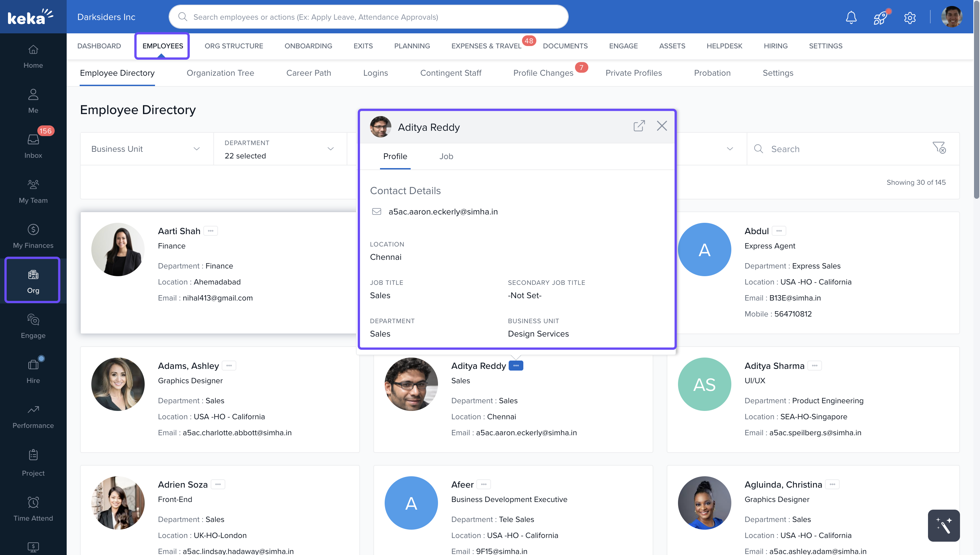980x555 pixels.
Task: Clear filters icon beside Search
Action: click(x=939, y=148)
